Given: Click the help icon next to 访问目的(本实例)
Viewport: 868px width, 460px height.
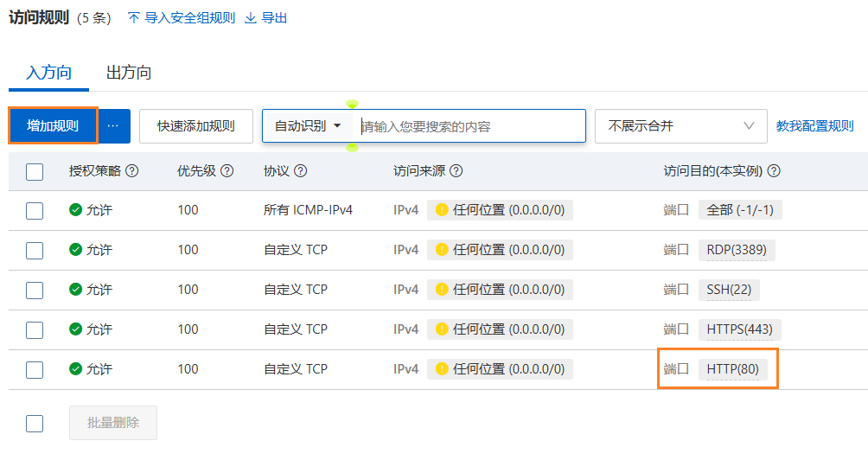Looking at the screenshot, I should pos(775,171).
